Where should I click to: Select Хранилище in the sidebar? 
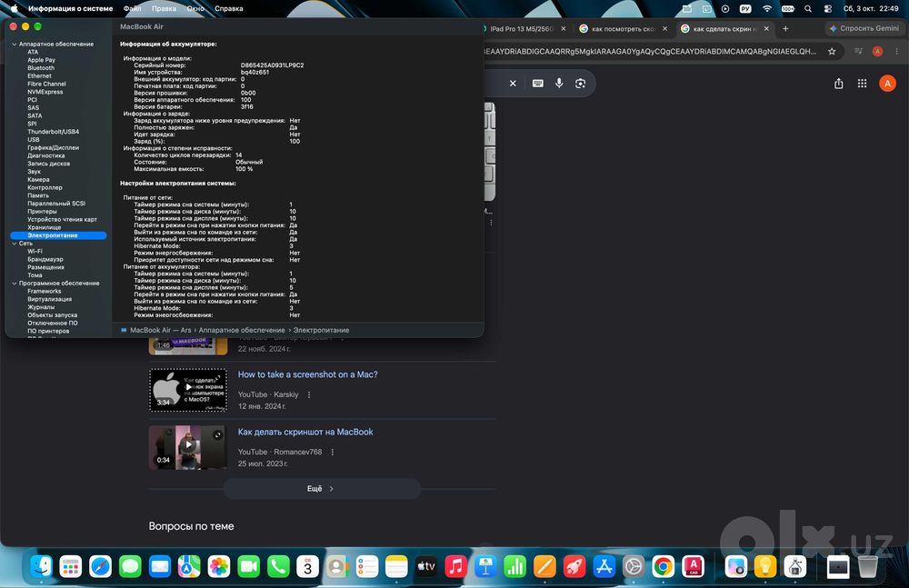[x=44, y=227]
